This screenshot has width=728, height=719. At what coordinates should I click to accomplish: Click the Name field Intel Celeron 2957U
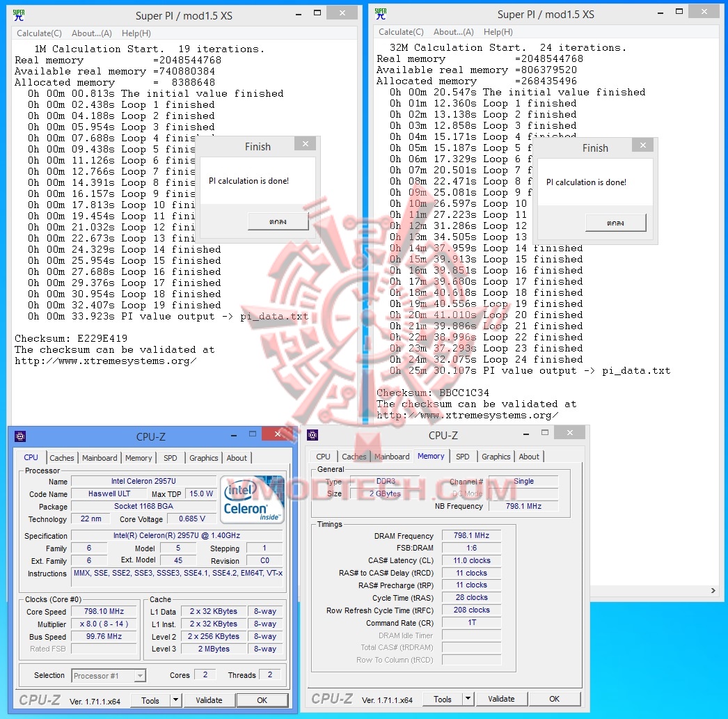point(143,481)
